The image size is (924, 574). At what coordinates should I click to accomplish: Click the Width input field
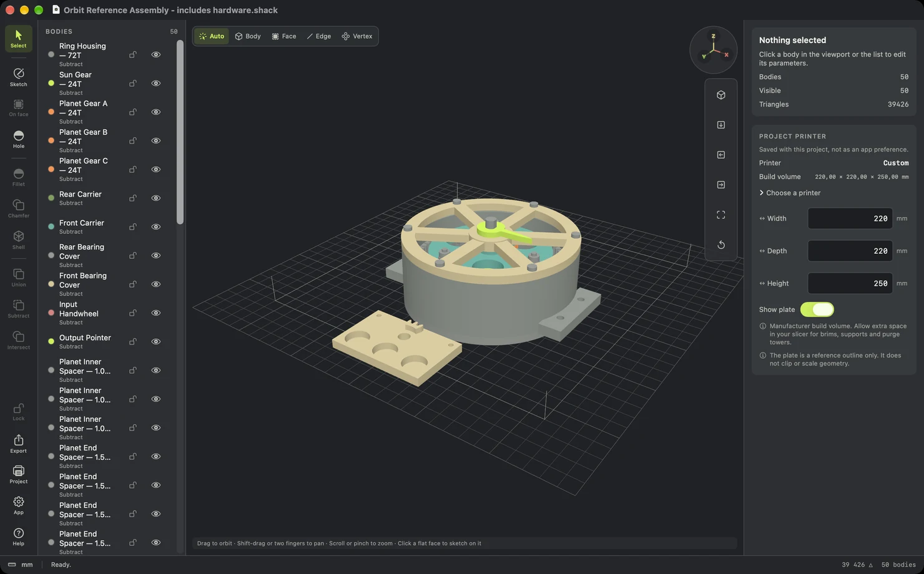point(850,218)
